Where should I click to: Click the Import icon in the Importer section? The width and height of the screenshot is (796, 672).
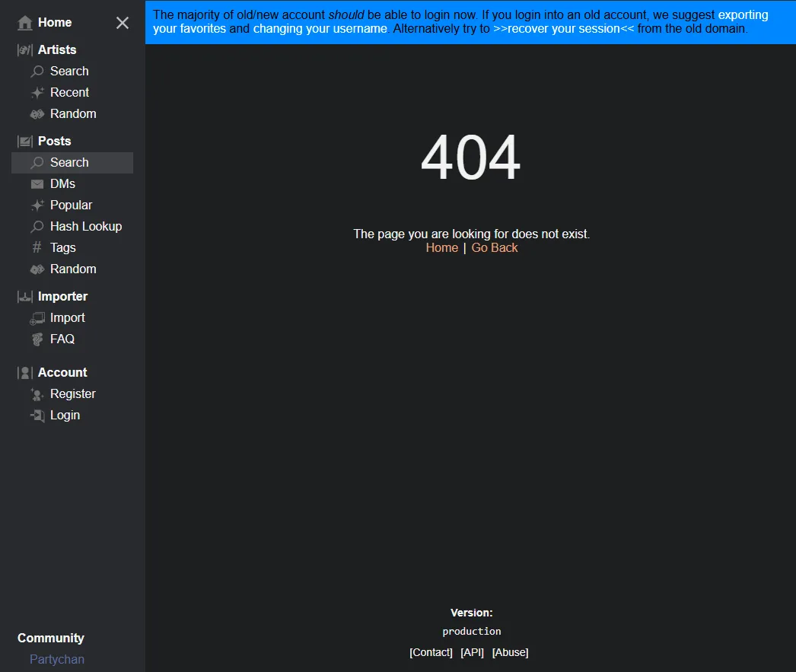pyautogui.click(x=37, y=318)
